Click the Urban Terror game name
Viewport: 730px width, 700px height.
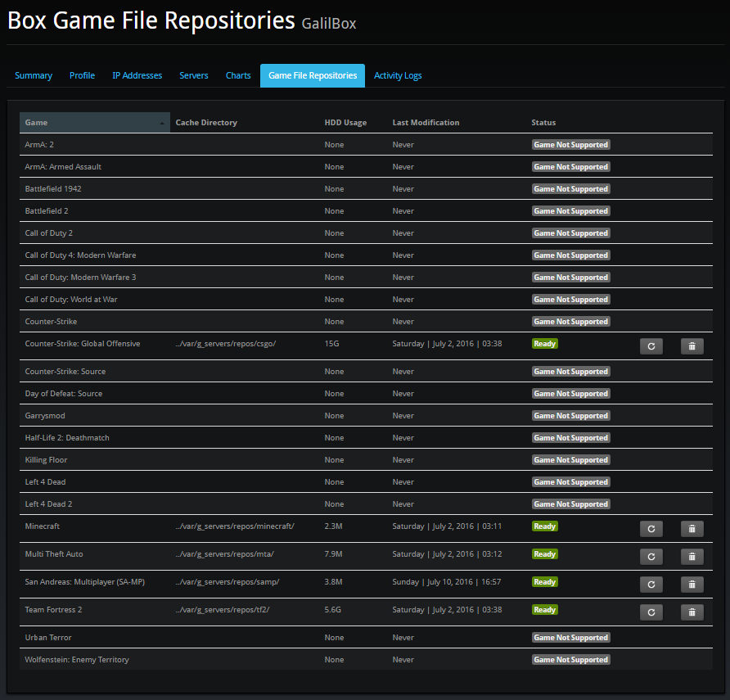(x=48, y=638)
